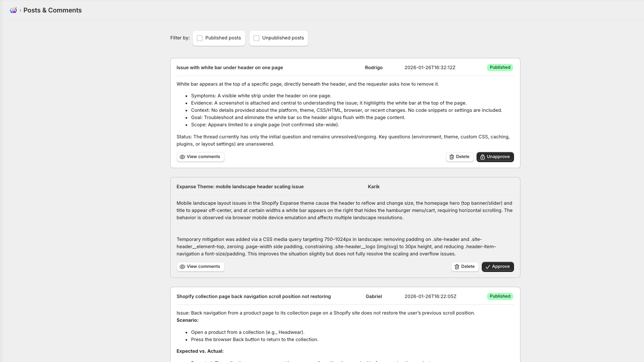View comments on Expanse Theme post

pos(200,267)
